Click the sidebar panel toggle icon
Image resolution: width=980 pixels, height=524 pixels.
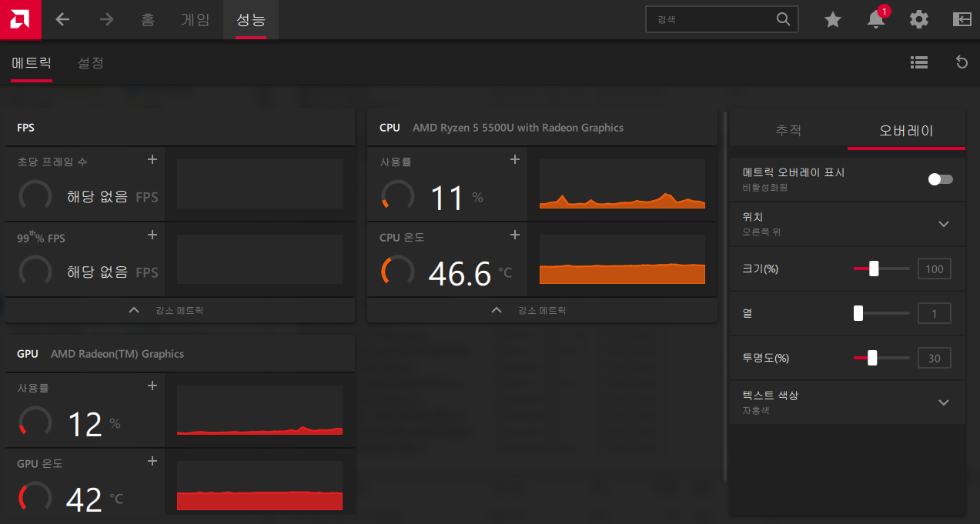pyautogui.click(x=962, y=19)
